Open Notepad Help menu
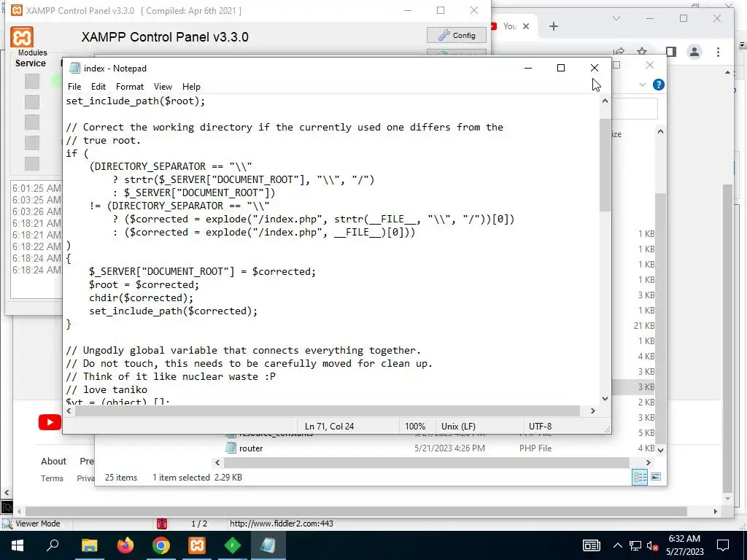Image resolution: width=747 pixels, height=560 pixels. pyautogui.click(x=191, y=87)
